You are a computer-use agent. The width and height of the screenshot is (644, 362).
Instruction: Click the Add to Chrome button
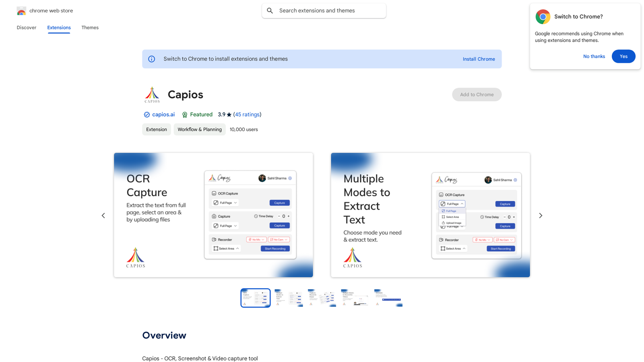point(477,95)
